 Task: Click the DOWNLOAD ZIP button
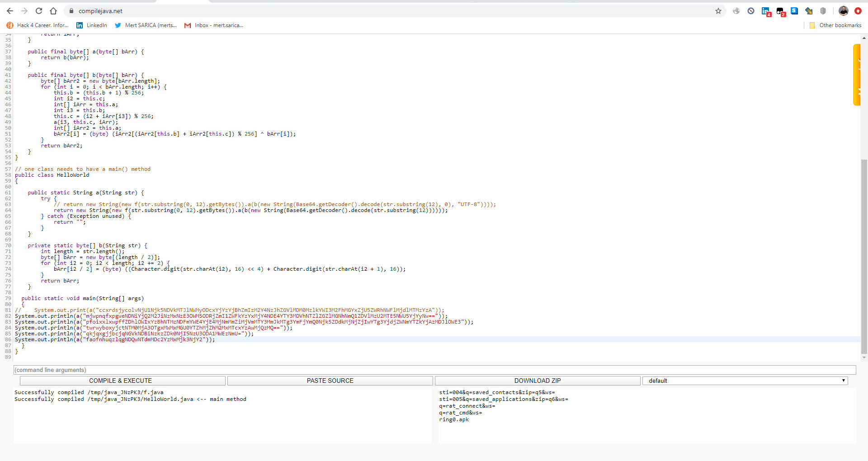(x=537, y=381)
